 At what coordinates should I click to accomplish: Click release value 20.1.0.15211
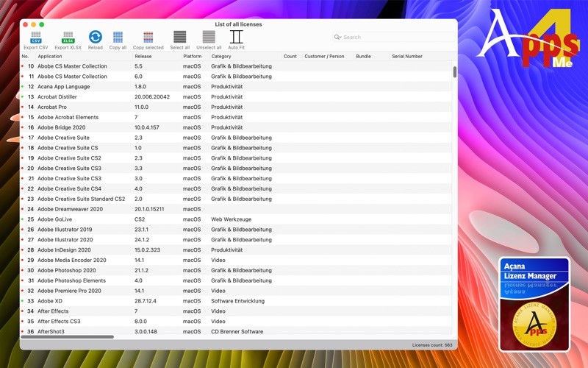[x=149, y=209]
